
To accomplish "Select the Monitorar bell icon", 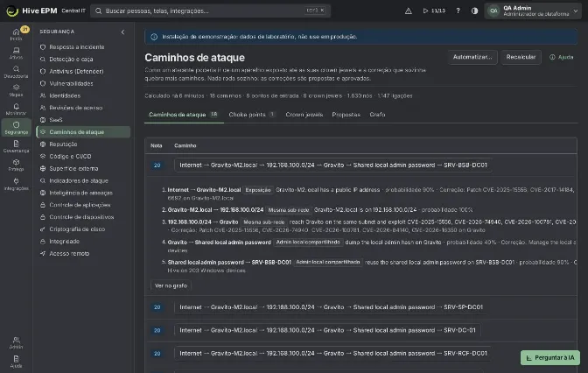I will click(16, 109).
